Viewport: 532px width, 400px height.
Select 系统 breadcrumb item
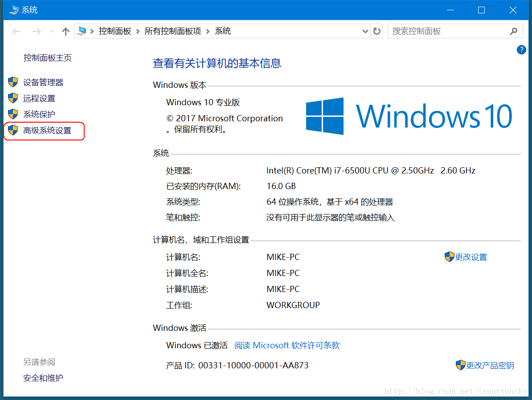pyautogui.click(x=223, y=31)
